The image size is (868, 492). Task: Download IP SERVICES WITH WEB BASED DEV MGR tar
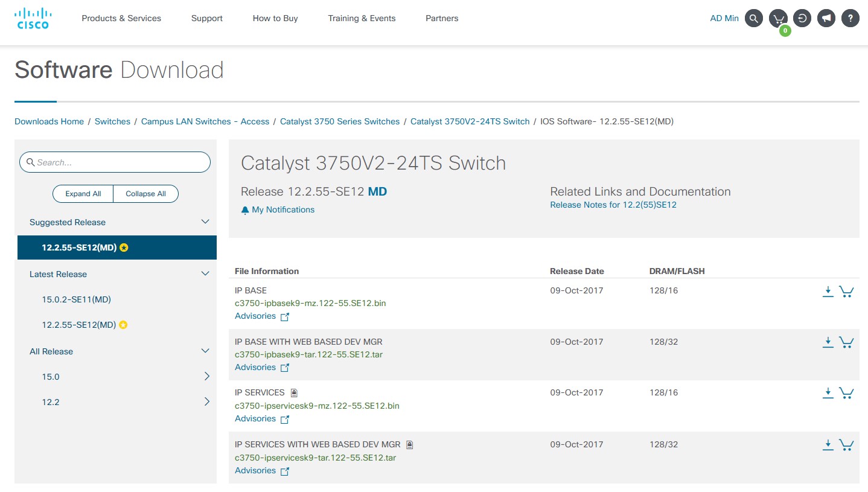click(x=828, y=445)
